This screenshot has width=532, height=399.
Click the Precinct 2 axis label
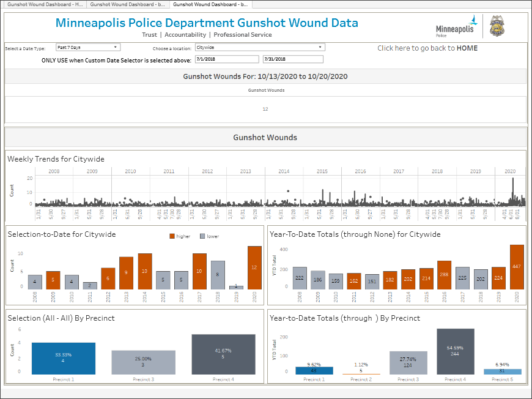pyautogui.click(x=361, y=379)
